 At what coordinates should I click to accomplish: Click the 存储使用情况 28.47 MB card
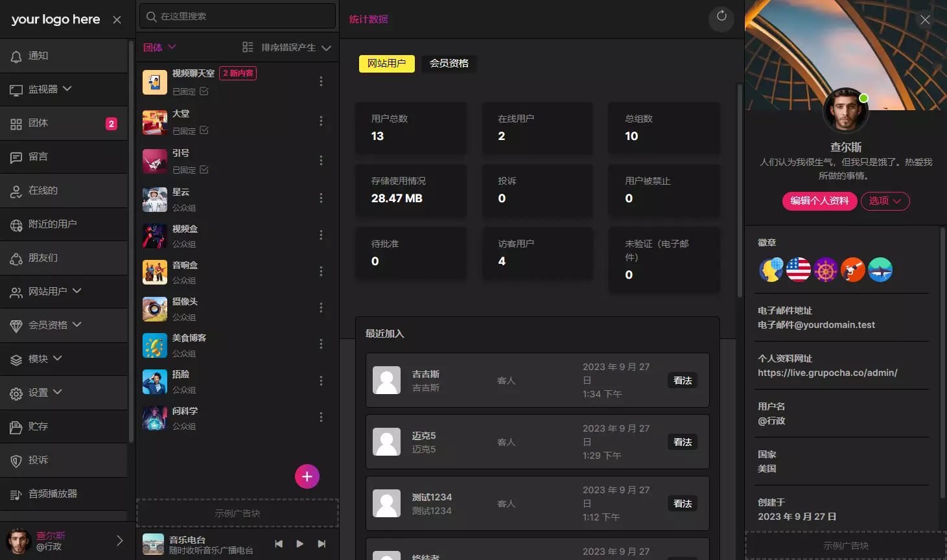(x=411, y=191)
